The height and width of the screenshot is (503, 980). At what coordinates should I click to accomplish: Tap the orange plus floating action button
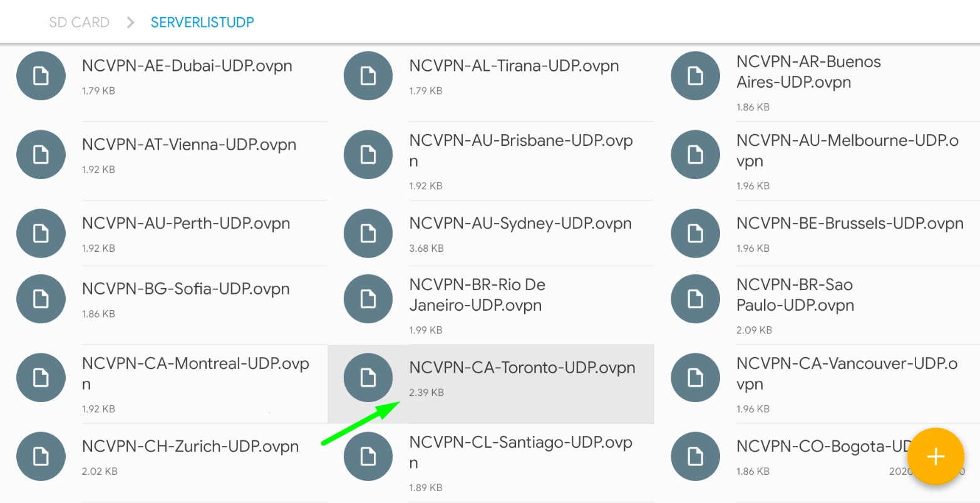coord(936,456)
